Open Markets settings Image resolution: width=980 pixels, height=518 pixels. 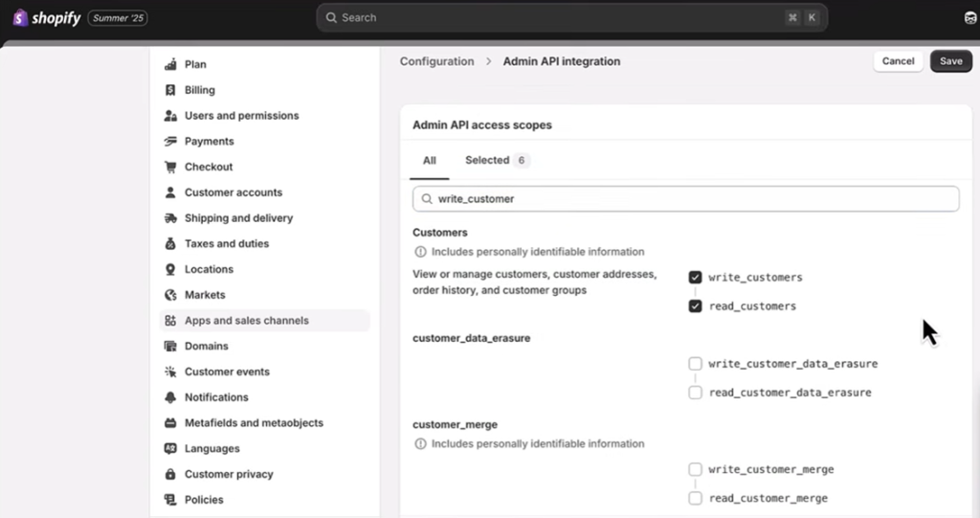(205, 295)
